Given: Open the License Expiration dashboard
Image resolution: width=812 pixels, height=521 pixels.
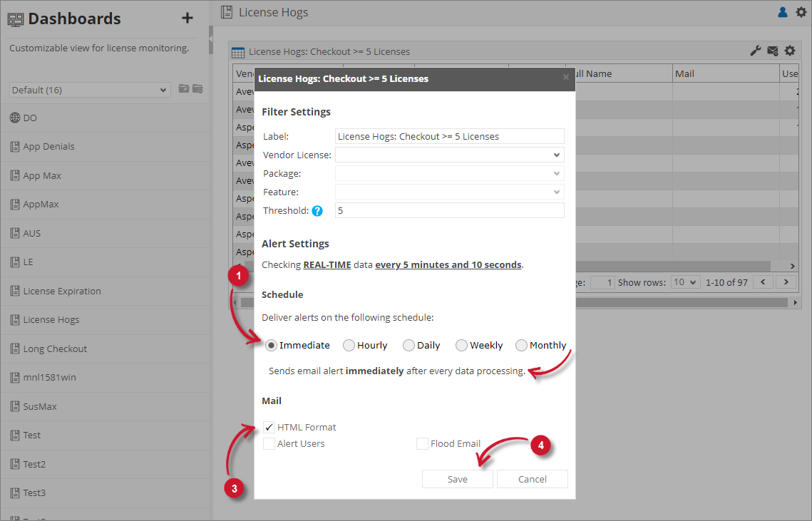Looking at the screenshot, I should (x=106, y=291).
